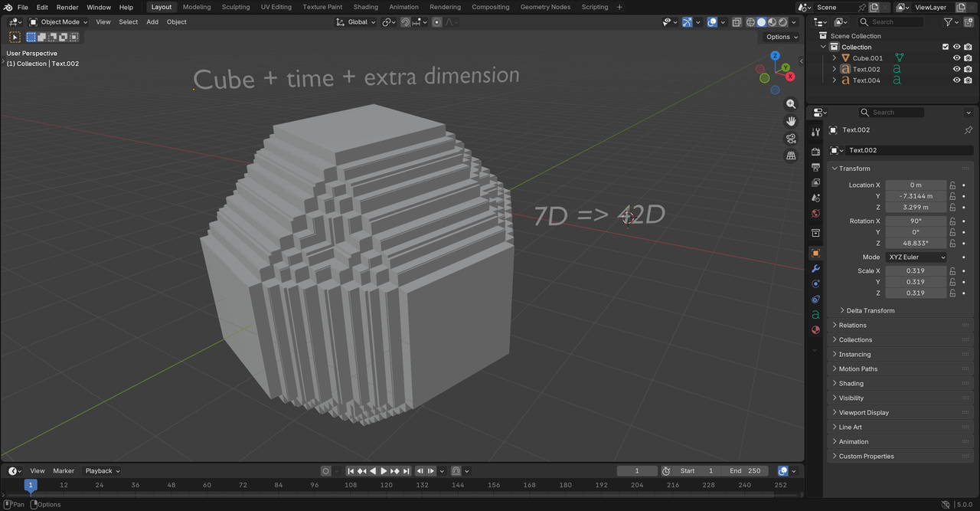Open the XYZ Euler rotation mode dropdown
The width and height of the screenshot is (980, 511).
click(x=916, y=257)
